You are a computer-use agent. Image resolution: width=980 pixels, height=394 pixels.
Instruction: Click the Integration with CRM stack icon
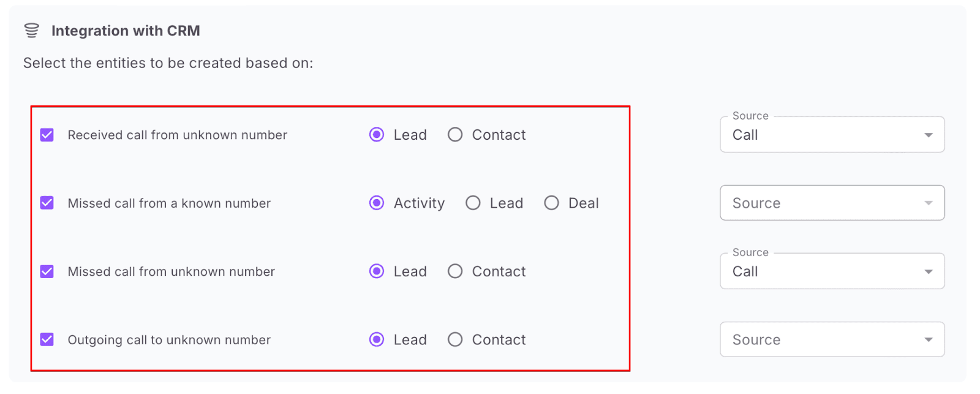[31, 31]
